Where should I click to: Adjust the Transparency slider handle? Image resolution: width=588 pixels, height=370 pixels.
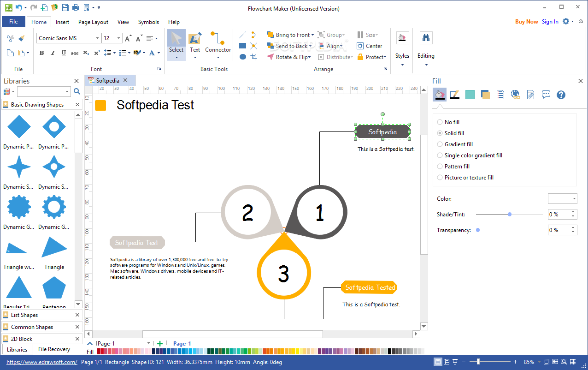(478, 230)
